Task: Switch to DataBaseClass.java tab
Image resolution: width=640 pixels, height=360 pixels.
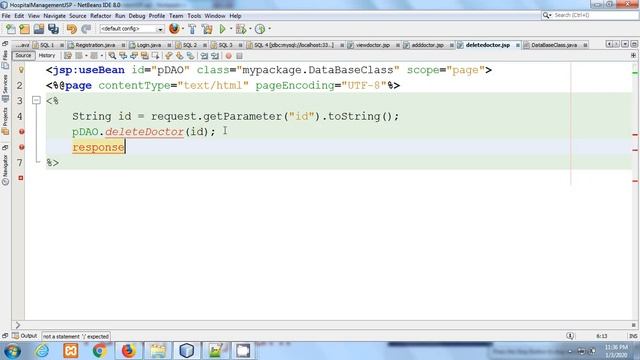Action: pos(554,45)
